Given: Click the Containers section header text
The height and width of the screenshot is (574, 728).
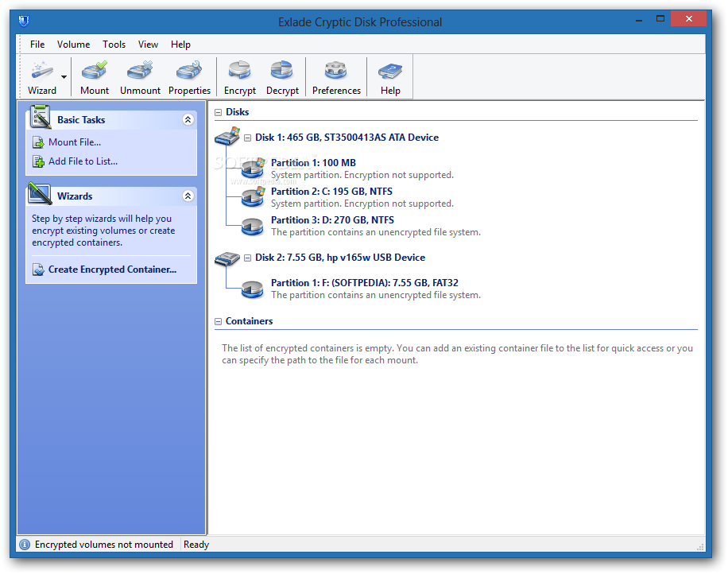Looking at the screenshot, I should [x=249, y=321].
